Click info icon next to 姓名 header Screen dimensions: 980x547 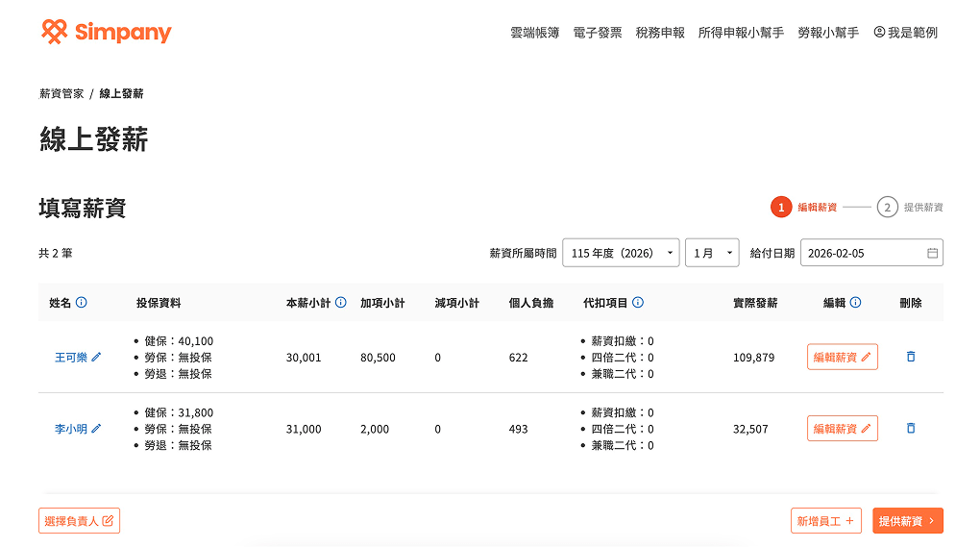[82, 303]
